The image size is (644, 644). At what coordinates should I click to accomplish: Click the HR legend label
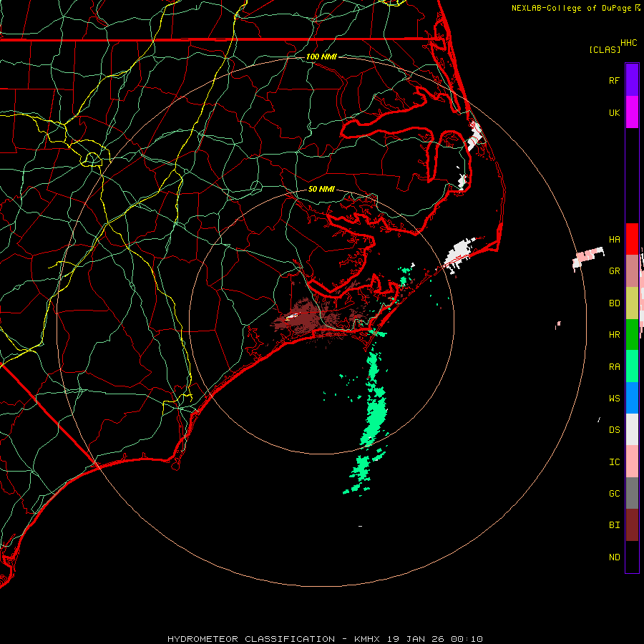coord(614,335)
